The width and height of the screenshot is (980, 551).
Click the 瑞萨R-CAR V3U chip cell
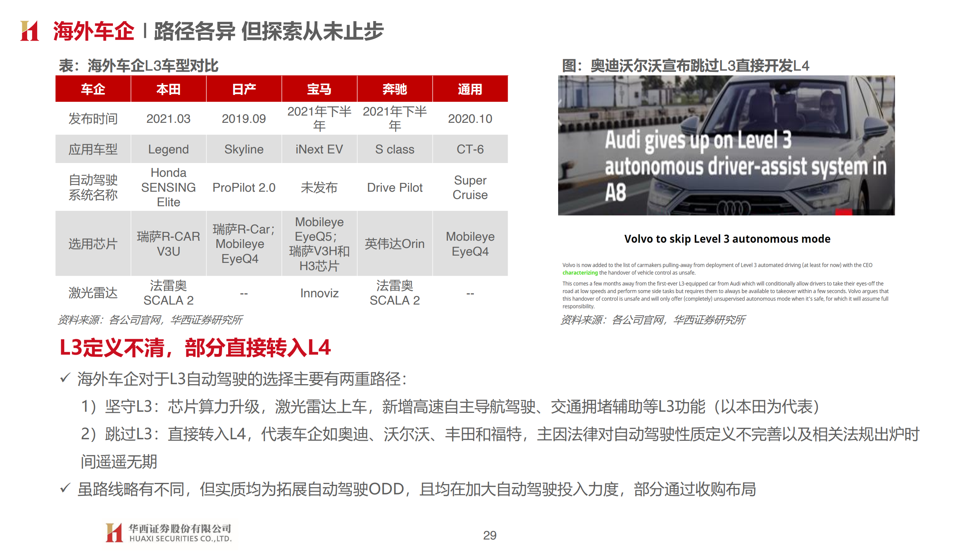168,243
